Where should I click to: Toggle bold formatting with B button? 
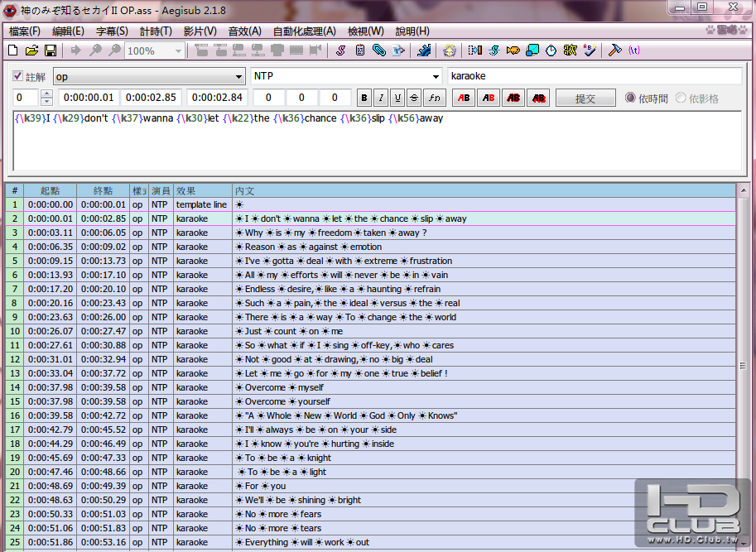pos(364,98)
